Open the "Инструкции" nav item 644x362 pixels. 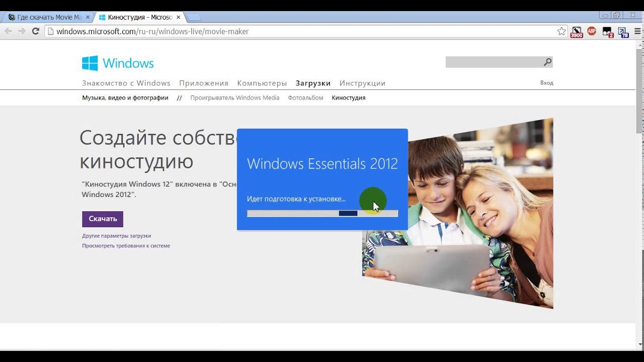362,83
